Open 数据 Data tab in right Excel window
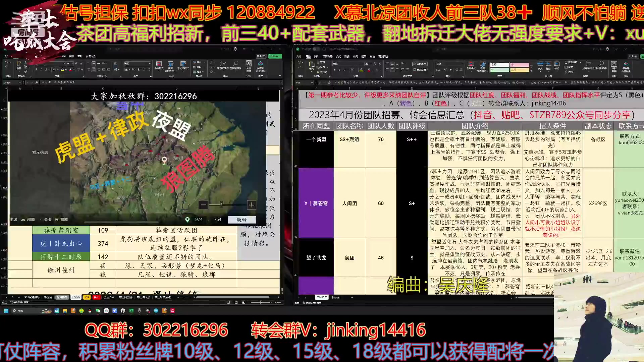This screenshot has height=362, width=644. coord(347,56)
